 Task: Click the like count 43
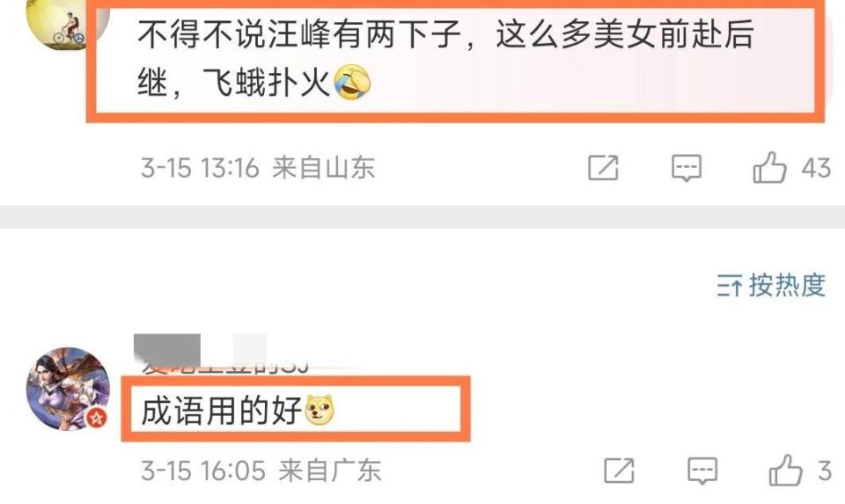tap(816, 168)
